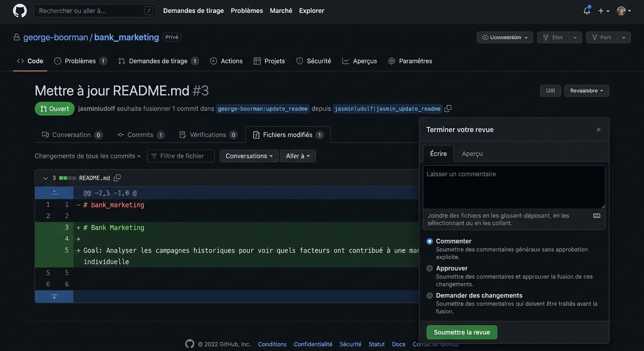Click the jasminludolf:jasmin_update_readme branch label
Viewport: 644px width, 351px height.
387,109
